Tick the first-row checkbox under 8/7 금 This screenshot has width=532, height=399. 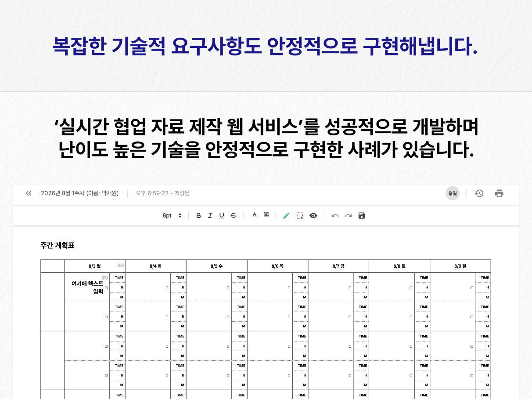click(350, 288)
